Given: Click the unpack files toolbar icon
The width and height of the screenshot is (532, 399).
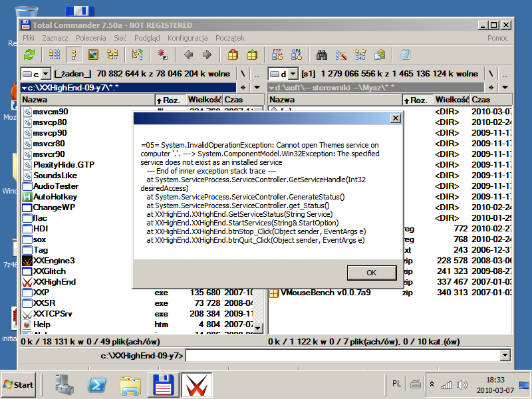Looking at the screenshot, I should pos(252,55).
